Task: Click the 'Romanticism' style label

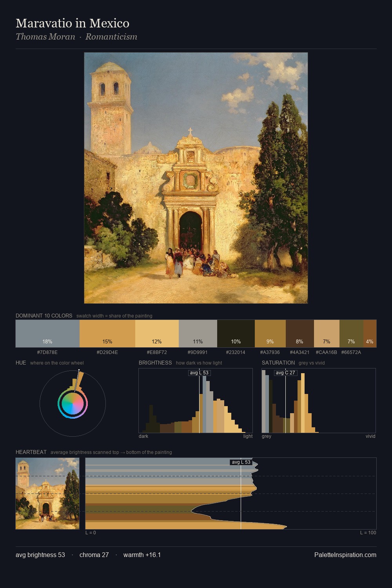Action: (x=111, y=37)
